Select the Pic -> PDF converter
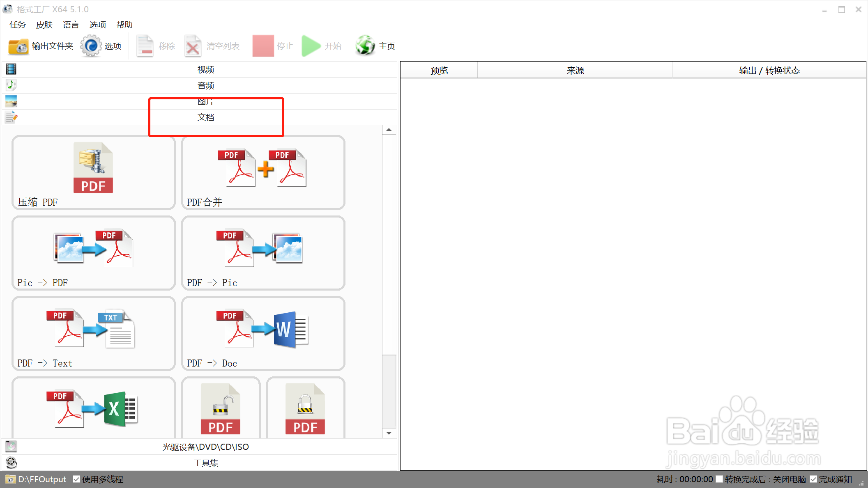868x488 pixels. click(x=93, y=249)
